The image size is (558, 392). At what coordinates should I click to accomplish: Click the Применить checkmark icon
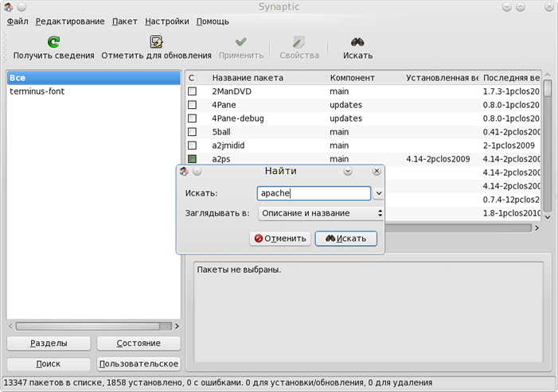click(240, 42)
